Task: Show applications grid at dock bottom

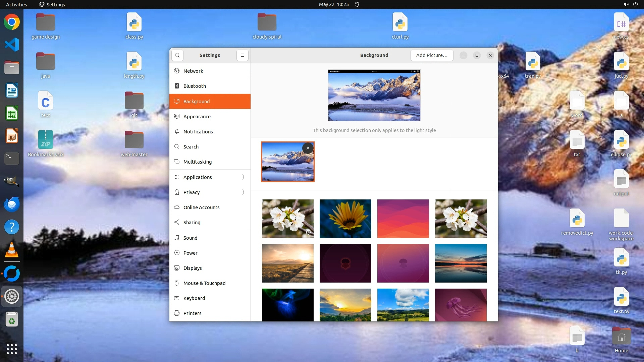Action: point(12,349)
